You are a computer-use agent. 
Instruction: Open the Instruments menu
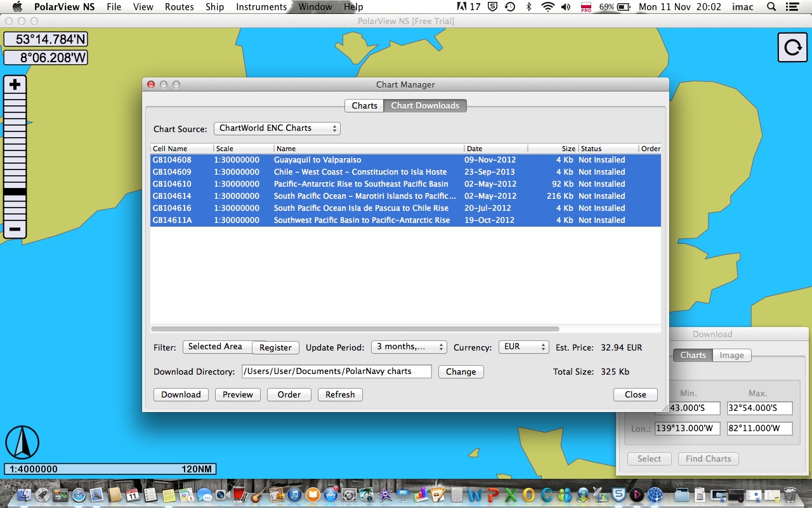click(x=261, y=7)
